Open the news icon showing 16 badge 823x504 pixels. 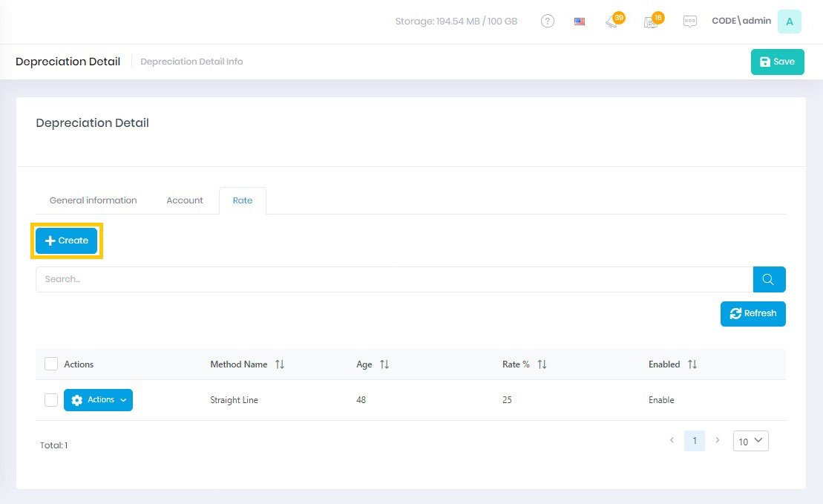652,22
